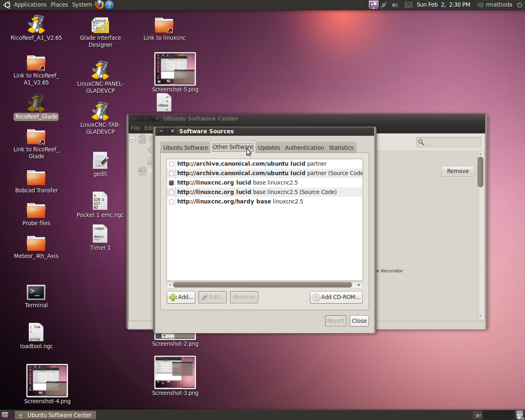The height and width of the screenshot is (420, 525).
Task: Click the date and time clock
Action: tap(443, 5)
